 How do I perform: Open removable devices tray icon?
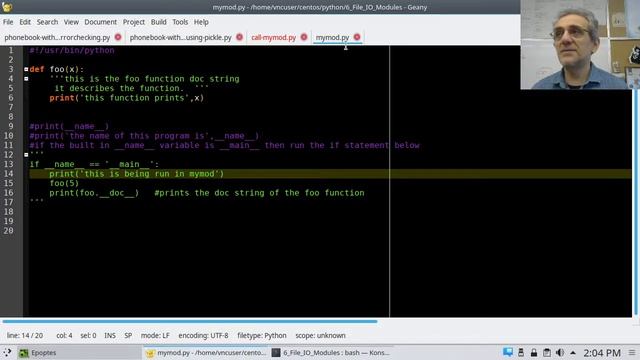click(x=521, y=352)
